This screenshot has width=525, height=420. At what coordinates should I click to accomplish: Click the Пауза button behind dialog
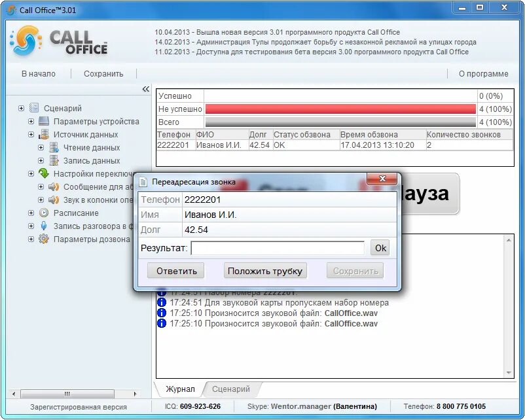(x=430, y=194)
